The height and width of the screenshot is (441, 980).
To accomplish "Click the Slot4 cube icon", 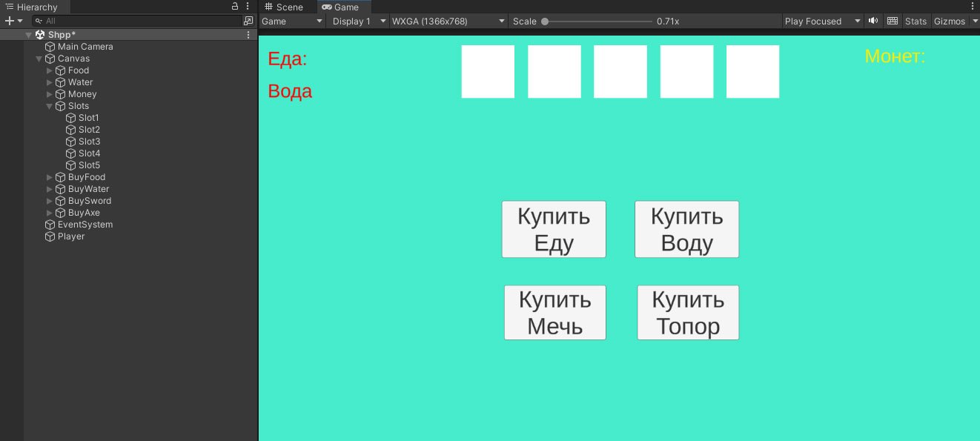I will point(71,153).
